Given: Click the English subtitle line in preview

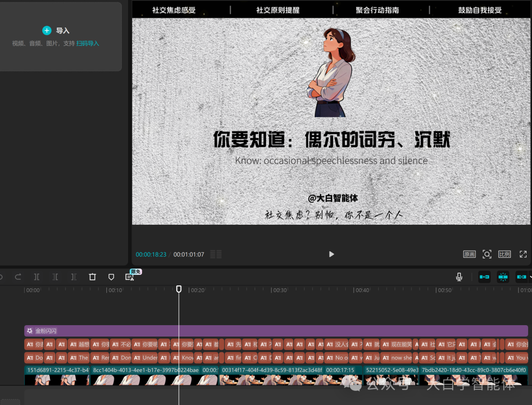Looking at the screenshot, I should click(332, 161).
